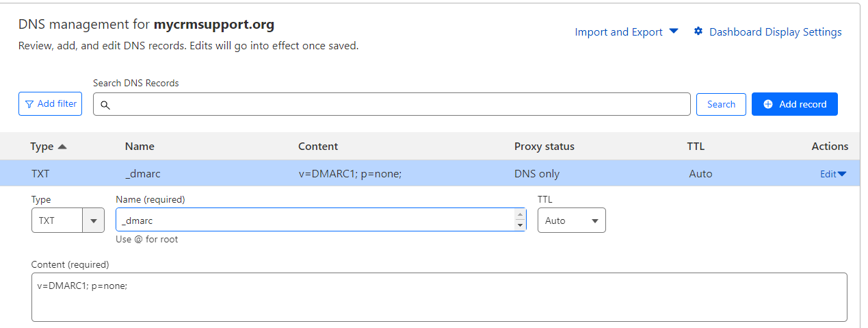Click the search magnifier icon in DNS search box
The width and height of the screenshot is (868, 328).
pos(105,105)
